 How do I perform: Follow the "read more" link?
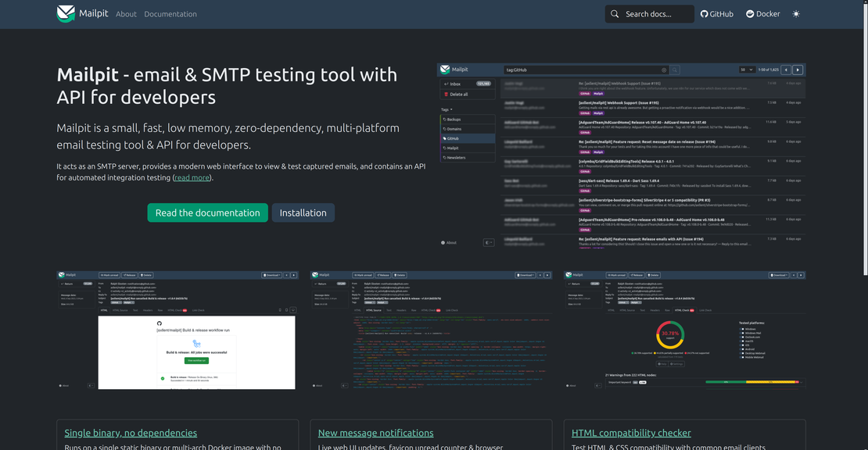pos(192,177)
